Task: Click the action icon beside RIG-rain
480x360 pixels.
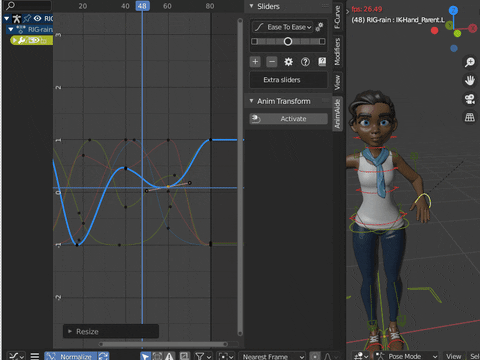Action: (x=21, y=29)
